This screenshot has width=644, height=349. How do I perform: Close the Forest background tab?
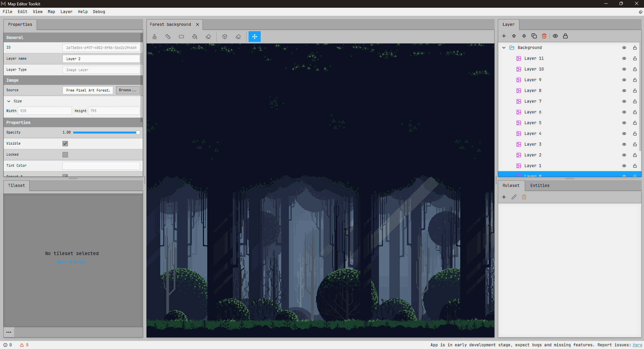point(198,24)
